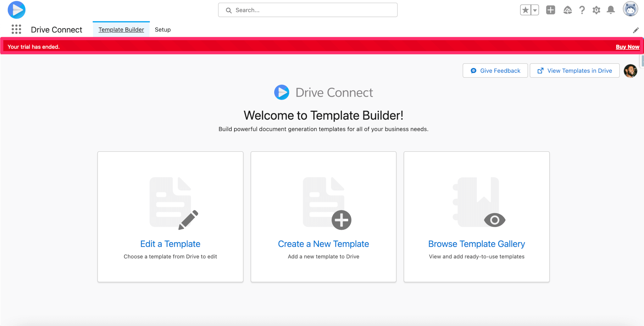Open the notifications bell
644x326 pixels.
(x=611, y=10)
